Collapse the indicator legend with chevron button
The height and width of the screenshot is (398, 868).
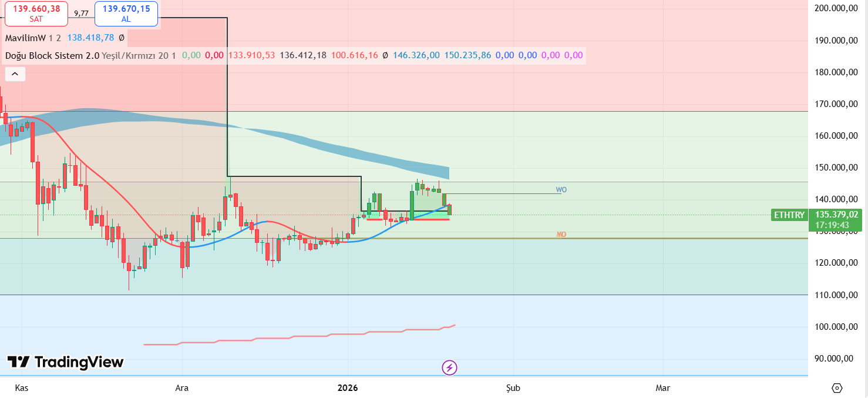(15, 74)
